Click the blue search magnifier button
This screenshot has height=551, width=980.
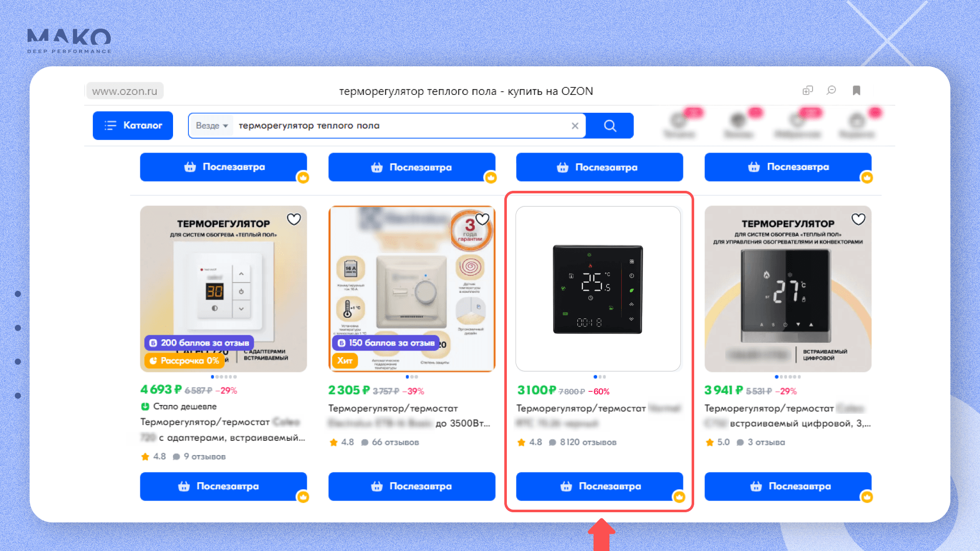pos(610,126)
